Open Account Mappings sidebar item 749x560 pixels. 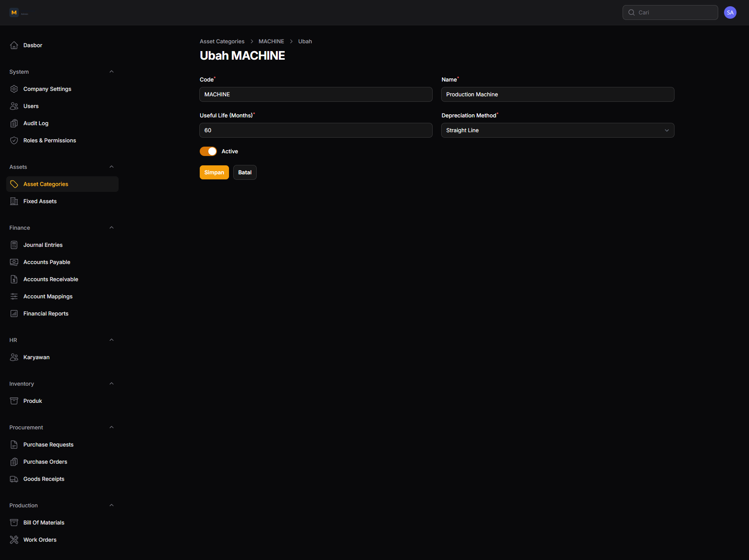click(62, 296)
